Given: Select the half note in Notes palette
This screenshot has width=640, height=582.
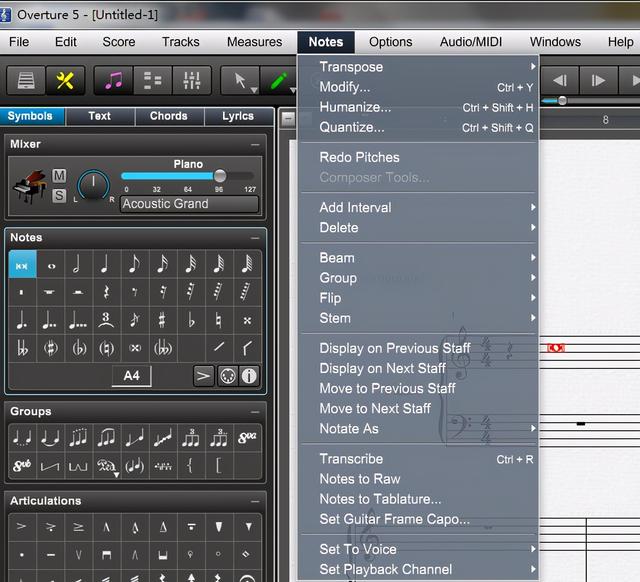Looking at the screenshot, I should pyautogui.click(x=78, y=264).
